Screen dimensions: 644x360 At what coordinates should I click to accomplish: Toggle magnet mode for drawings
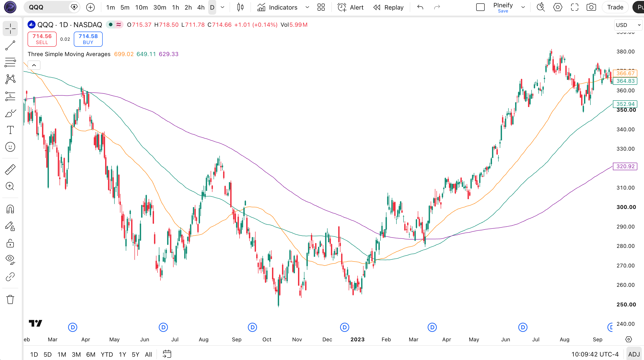[10, 209]
